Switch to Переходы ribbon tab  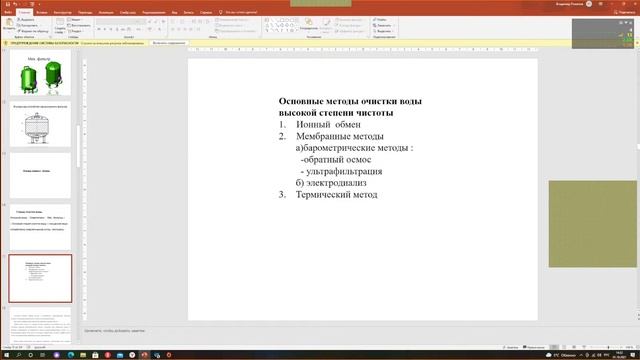click(x=85, y=12)
